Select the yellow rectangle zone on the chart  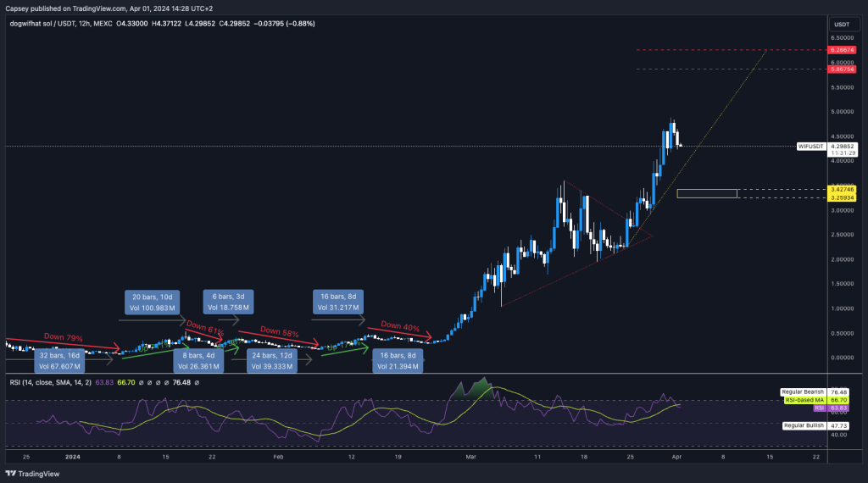(x=707, y=193)
